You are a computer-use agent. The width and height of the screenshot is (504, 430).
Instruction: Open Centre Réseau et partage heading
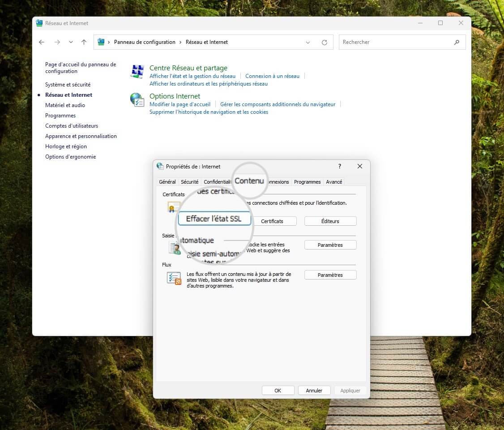pyautogui.click(x=188, y=68)
